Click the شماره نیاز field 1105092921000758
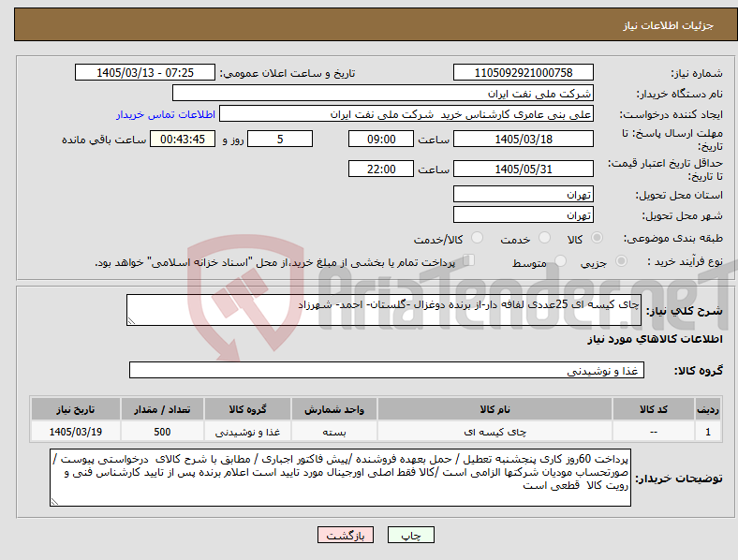This screenshot has width=738, height=560. pos(523,72)
